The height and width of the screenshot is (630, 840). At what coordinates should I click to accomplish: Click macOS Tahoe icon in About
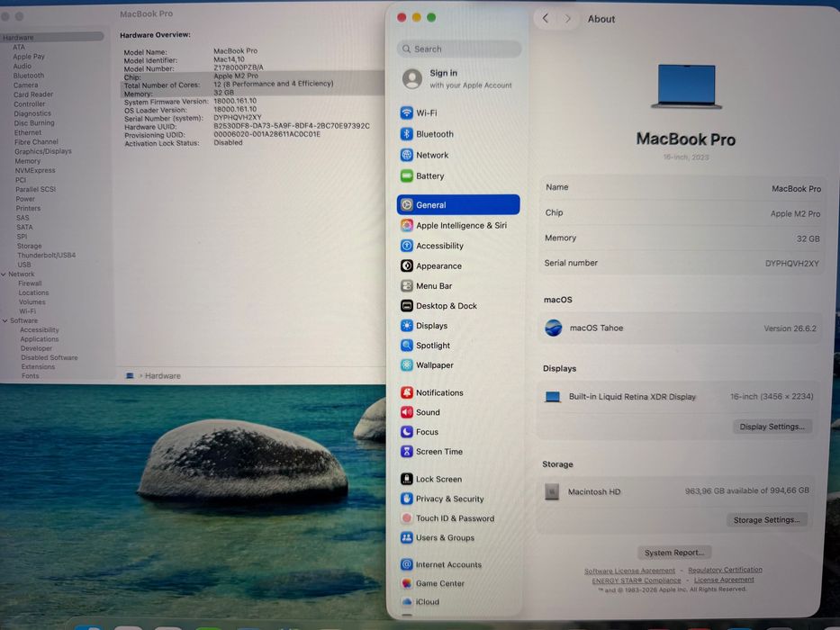click(x=554, y=328)
